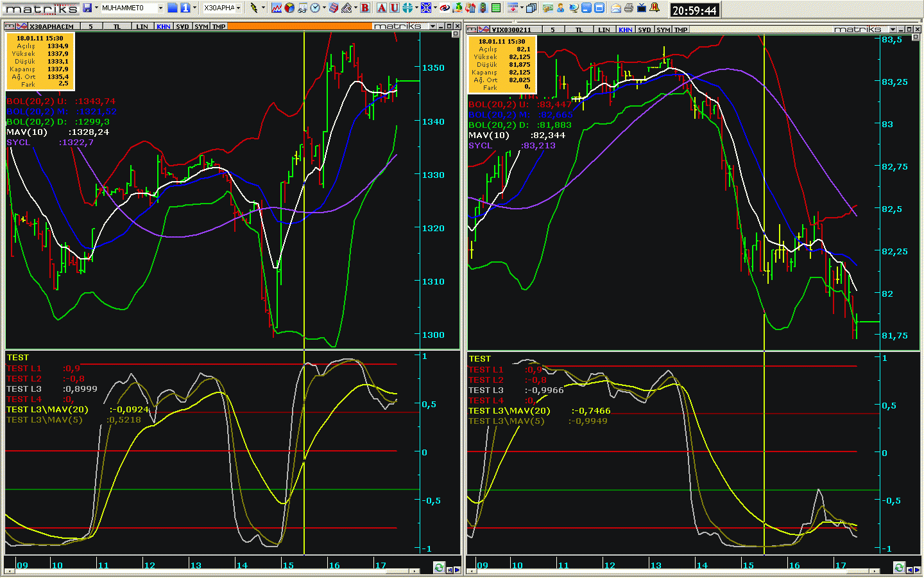Open the pie chart icon in toolbar
Viewport: 924px width, 578px height.
(x=289, y=8)
